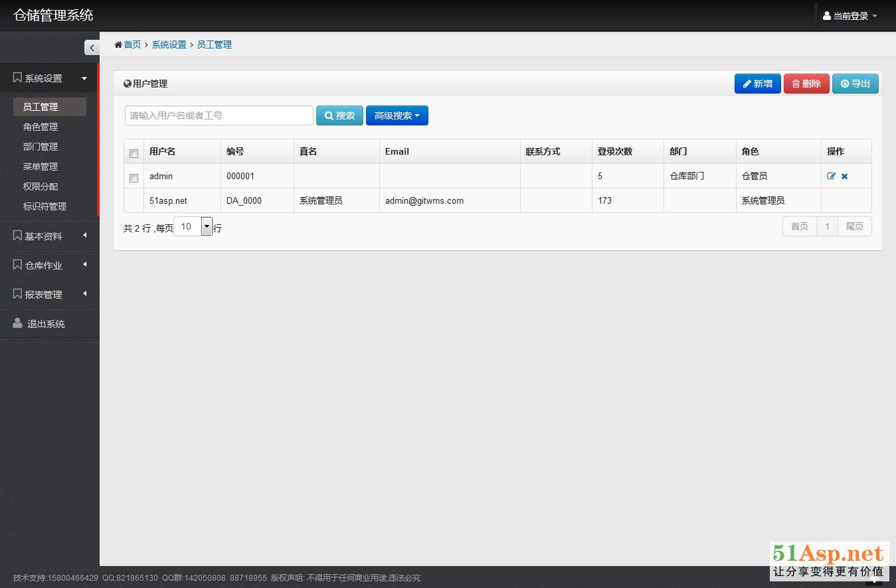Click the delete X icon in admin row
Image resolution: width=896 pixels, height=588 pixels.
[844, 177]
